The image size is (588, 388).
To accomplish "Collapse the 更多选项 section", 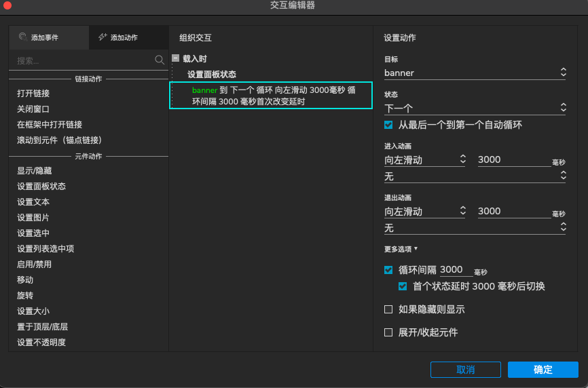I will 401,249.
